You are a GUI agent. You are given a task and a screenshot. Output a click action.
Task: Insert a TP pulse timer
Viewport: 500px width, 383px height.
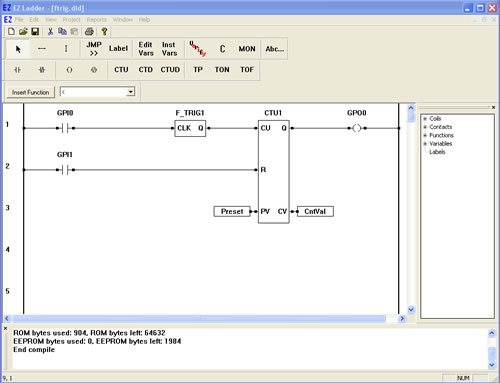198,70
